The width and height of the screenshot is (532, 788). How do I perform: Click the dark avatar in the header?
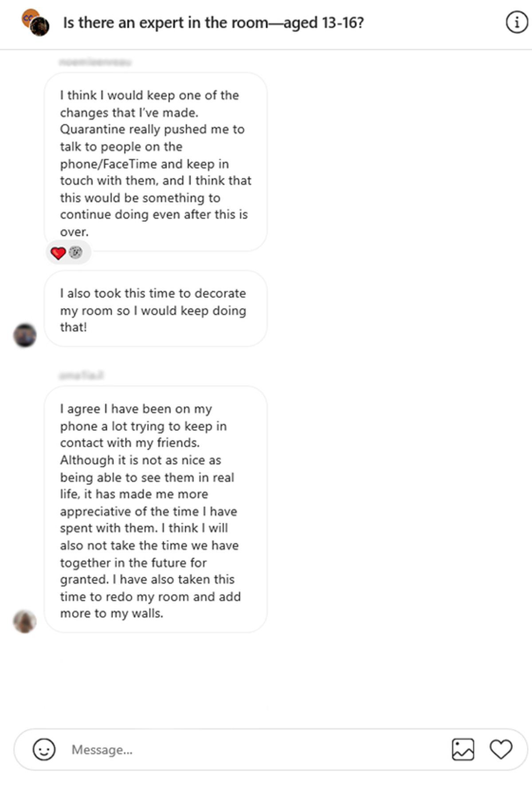point(40,27)
